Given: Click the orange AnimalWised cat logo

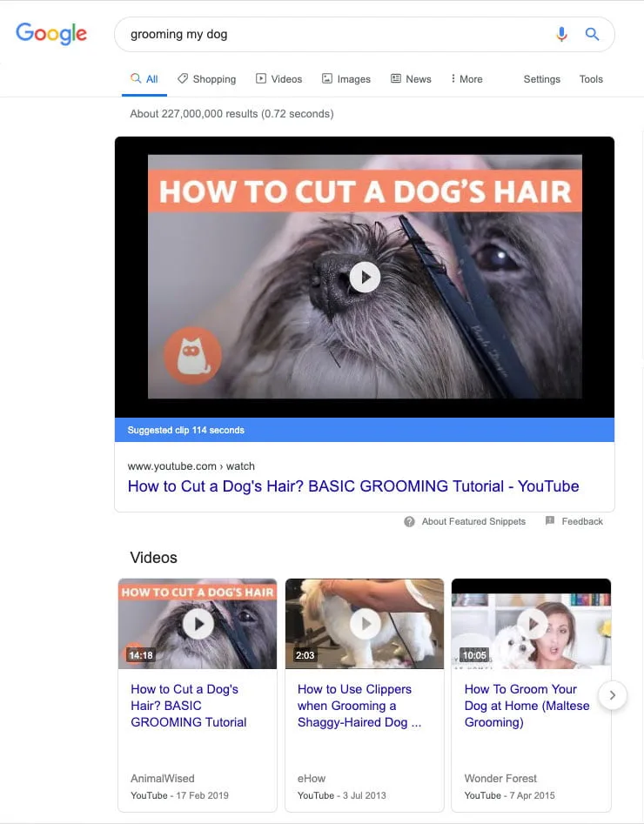Looking at the screenshot, I should 192,355.
